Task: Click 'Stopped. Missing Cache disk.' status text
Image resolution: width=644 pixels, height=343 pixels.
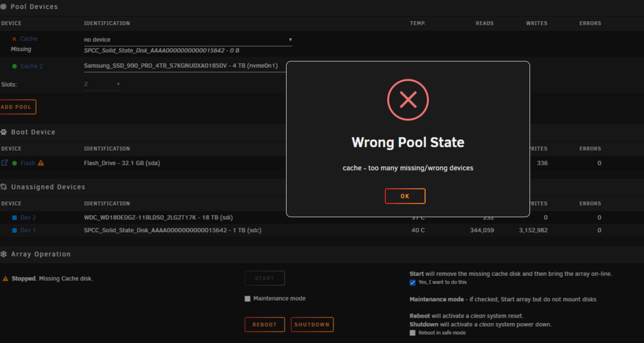Action: coord(52,279)
